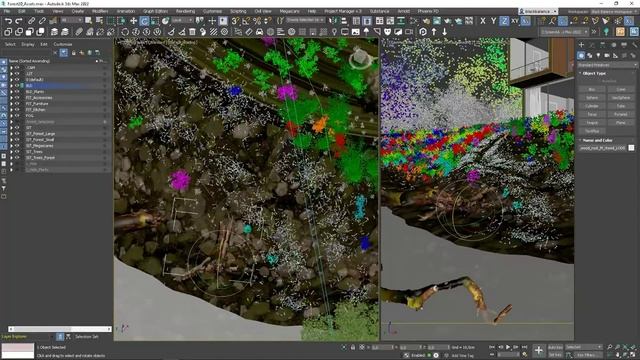Restrict to X axis constraint

(483, 20)
